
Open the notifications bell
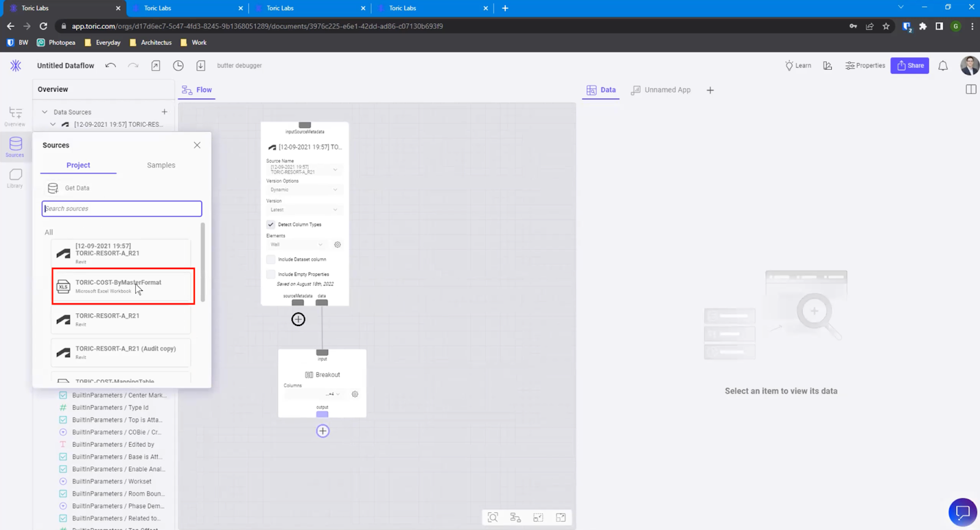pyautogui.click(x=943, y=66)
